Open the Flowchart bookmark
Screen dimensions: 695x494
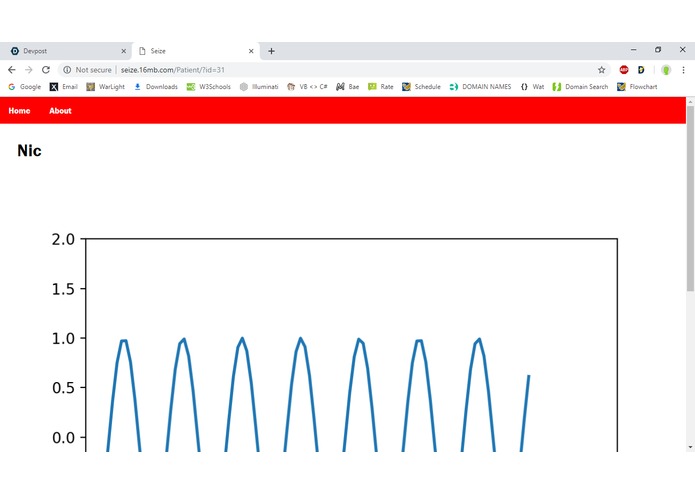tap(637, 87)
